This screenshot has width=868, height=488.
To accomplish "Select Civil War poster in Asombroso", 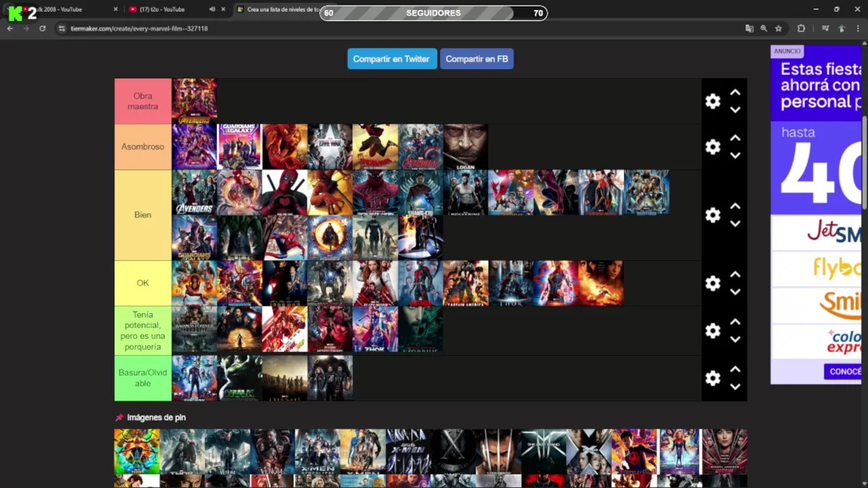I will click(330, 146).
